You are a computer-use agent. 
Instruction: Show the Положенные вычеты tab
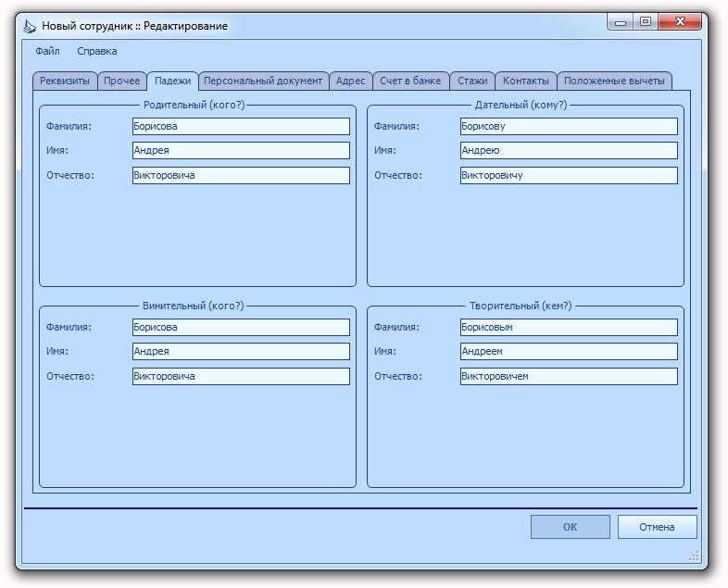614,81
